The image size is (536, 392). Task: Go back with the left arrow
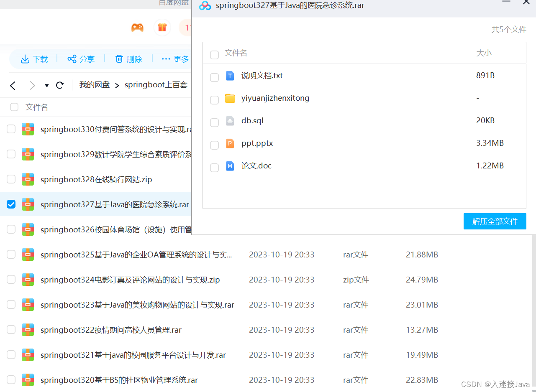[13, 86]
